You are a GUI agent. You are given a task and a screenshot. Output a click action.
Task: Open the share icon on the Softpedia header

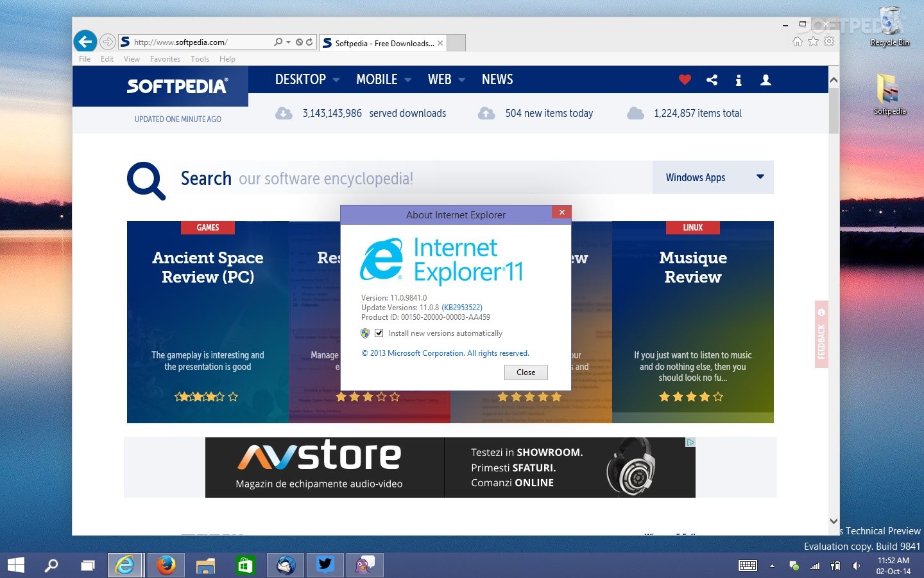[712, 80]
